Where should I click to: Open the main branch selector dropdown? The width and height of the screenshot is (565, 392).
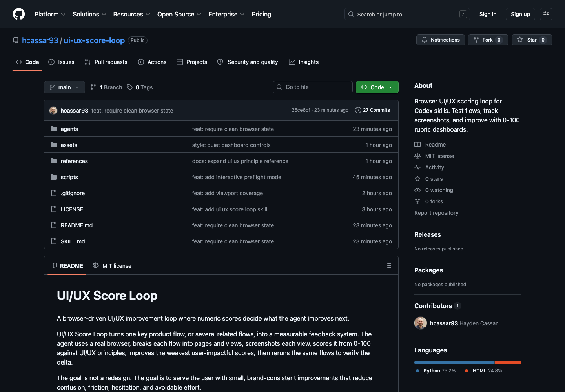[x=64, y=87]
